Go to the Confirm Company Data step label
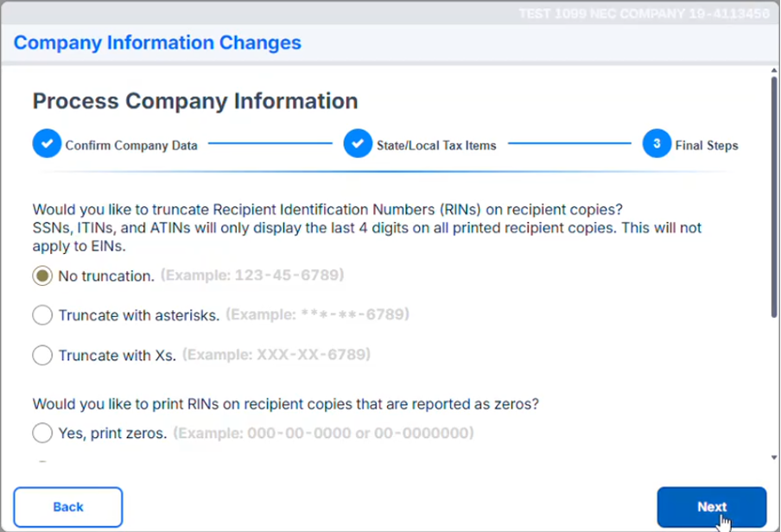The image size is (781, 532). point(131,145)
